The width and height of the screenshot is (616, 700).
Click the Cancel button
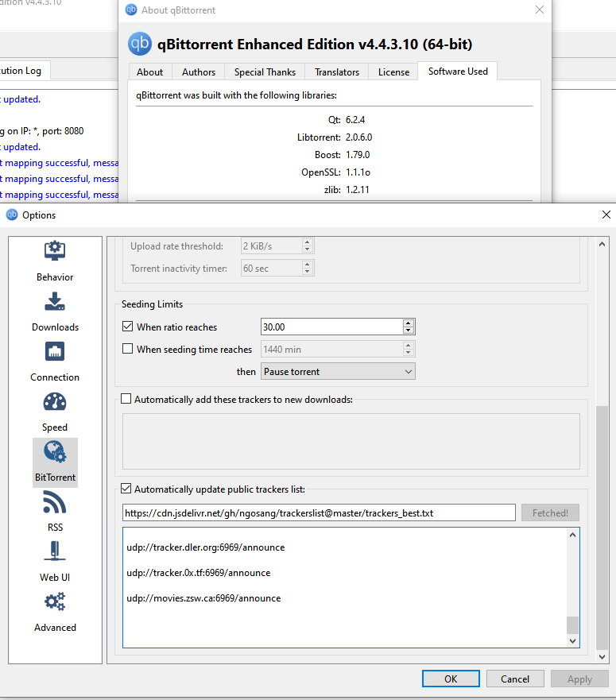[515, 679]
